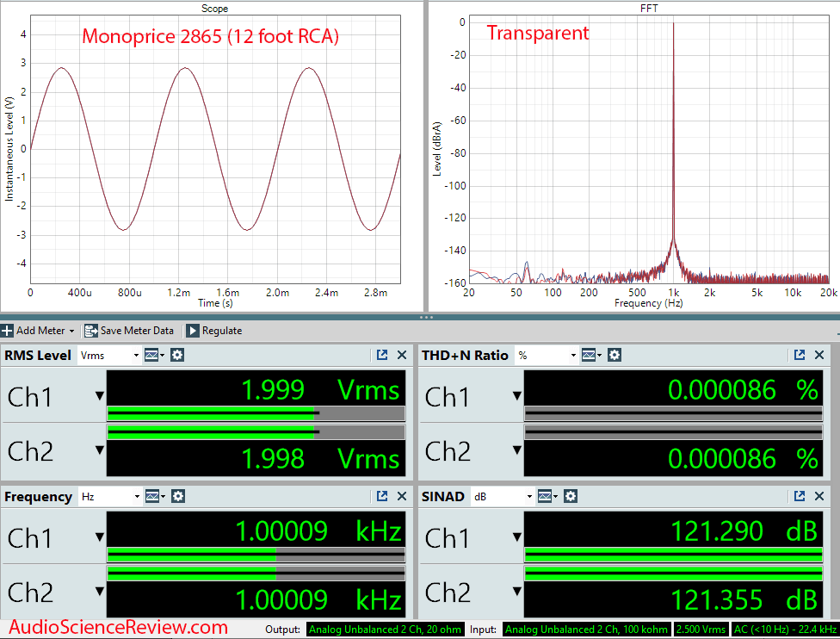This screenshot has height=639, width=840.
Task: Open the SINAD settings gear
Action: click(571, 496)
